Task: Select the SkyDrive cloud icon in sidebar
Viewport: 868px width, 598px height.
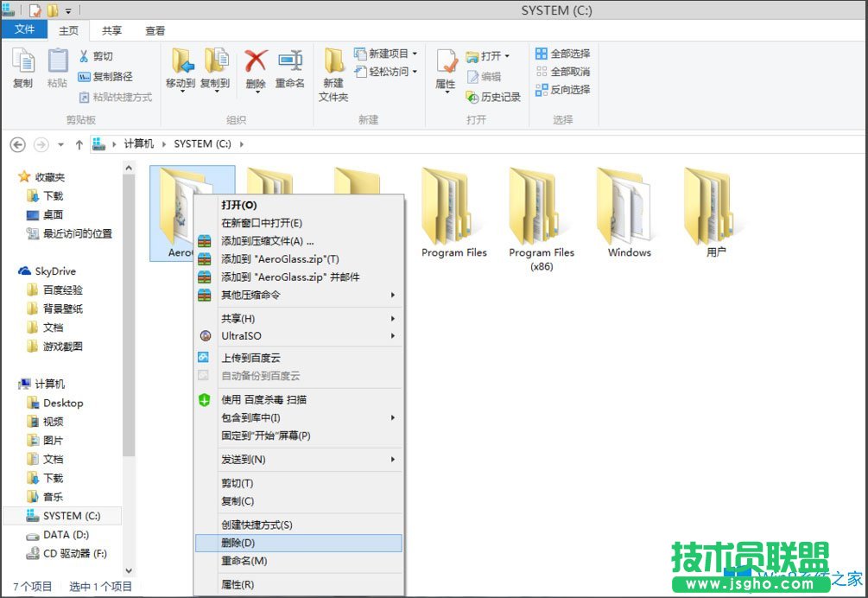Action: coord(25,270)
